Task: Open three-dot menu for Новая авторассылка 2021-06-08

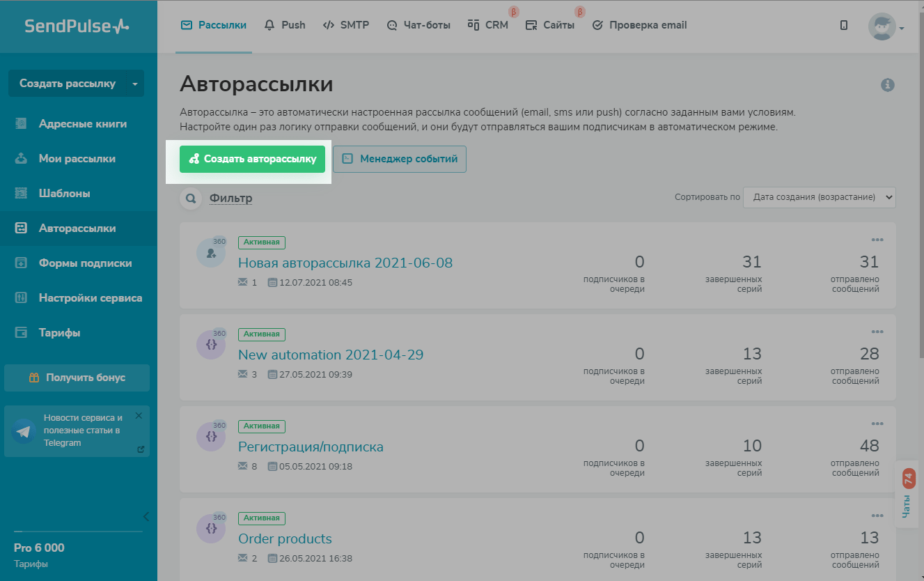Action: pos(877,240)
